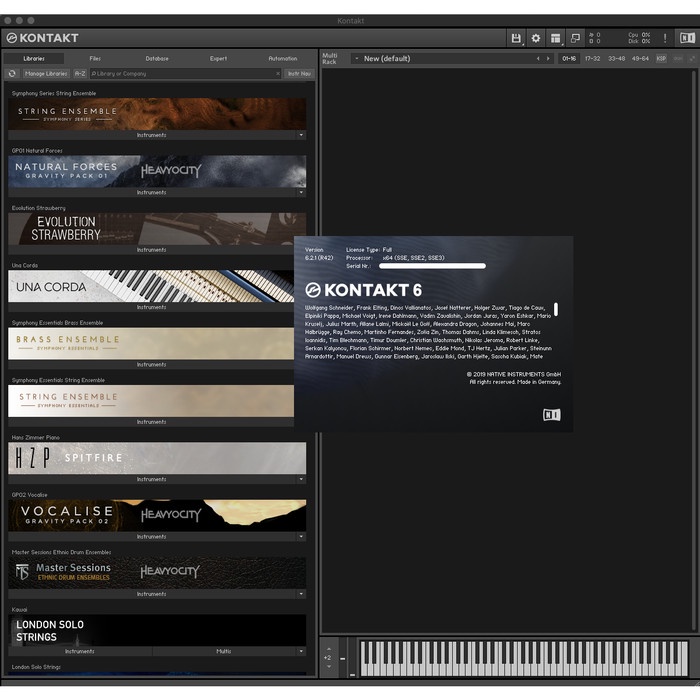The height and width of the screenshot is (700, 700).
Task: Open Instruments of Symphony Essentials Brass Ensemble
Action: tap(151, 365)
